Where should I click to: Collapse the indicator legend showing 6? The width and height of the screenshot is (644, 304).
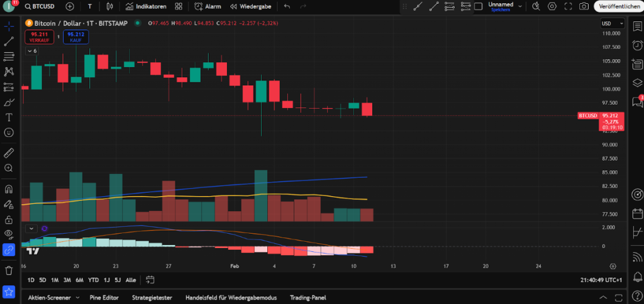click(32, 51)
